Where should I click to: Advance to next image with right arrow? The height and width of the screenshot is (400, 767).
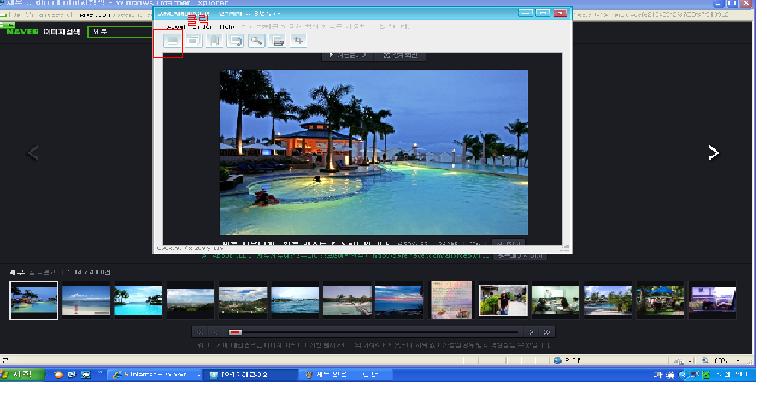point(713,153)
